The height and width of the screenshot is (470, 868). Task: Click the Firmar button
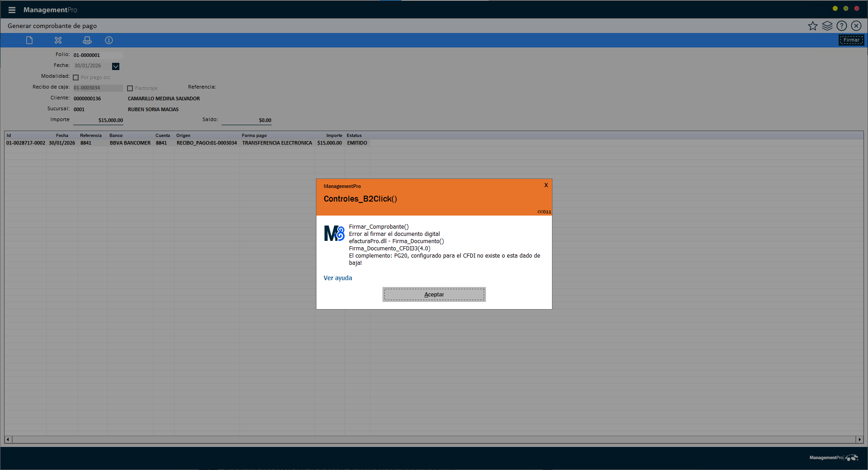coord(851,40)
